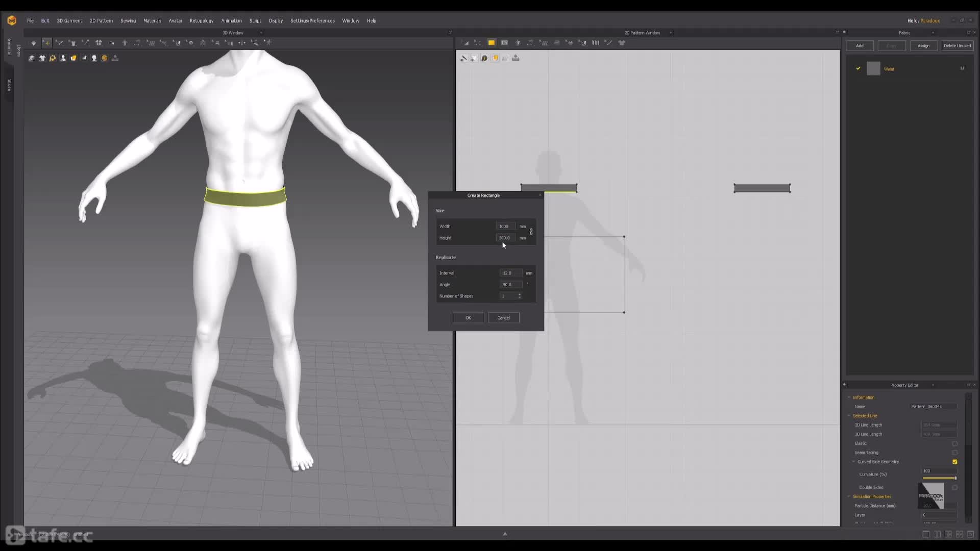Click the needle sewing display icon in 2D view
The width and height of the screenshot is (980, 551).
[x=463, y=58]
